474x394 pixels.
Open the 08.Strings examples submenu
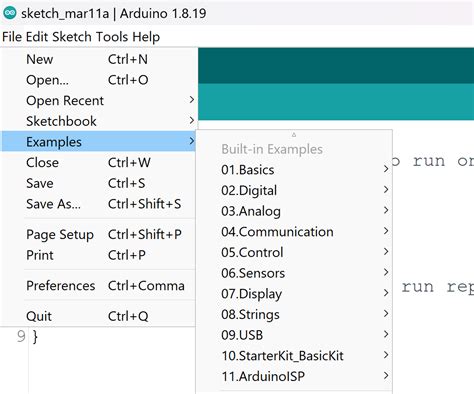point(294,314)
